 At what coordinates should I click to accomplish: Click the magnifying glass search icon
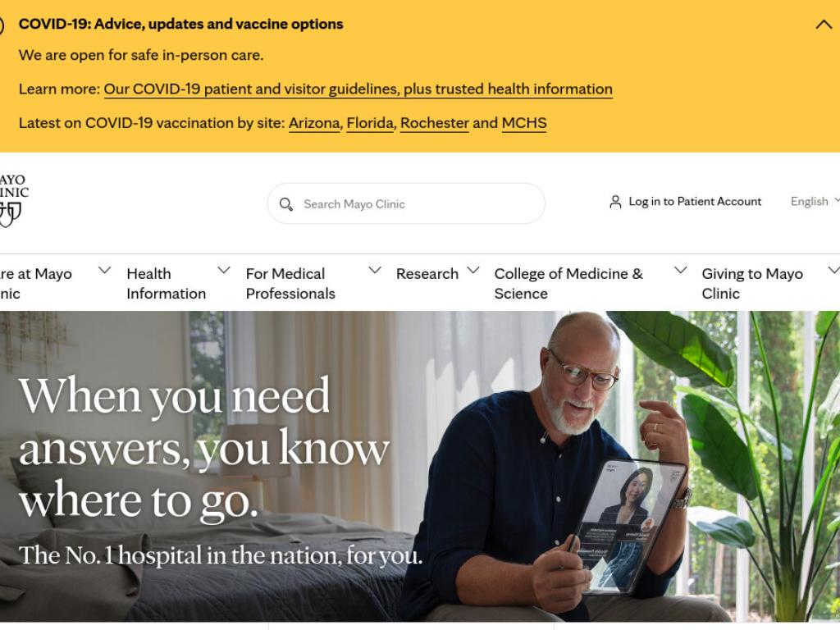tap(285, 204)
